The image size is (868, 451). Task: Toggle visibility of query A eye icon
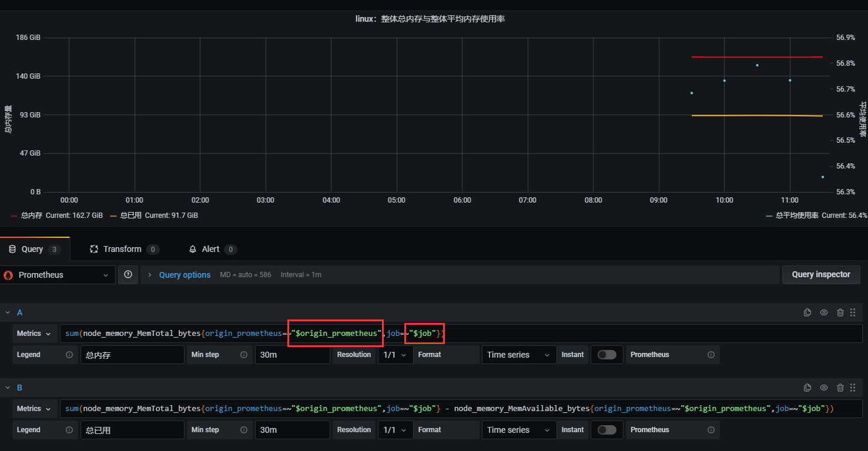click(x=824, y=312)
